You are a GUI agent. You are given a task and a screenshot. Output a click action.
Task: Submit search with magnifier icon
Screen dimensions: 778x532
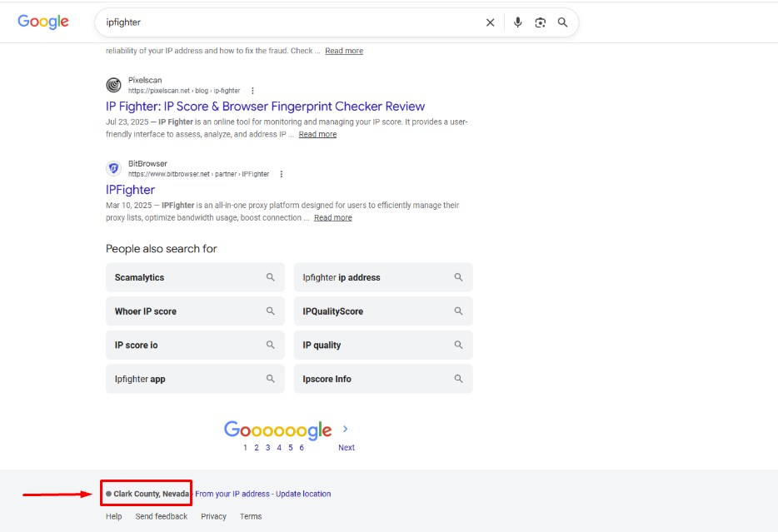coord(562,22)
